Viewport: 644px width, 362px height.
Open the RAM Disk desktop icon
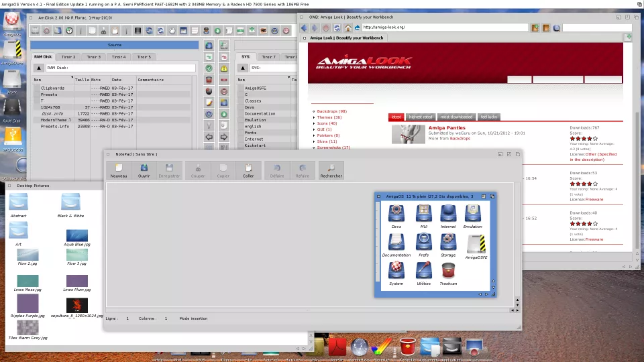[x=12, y=107]
